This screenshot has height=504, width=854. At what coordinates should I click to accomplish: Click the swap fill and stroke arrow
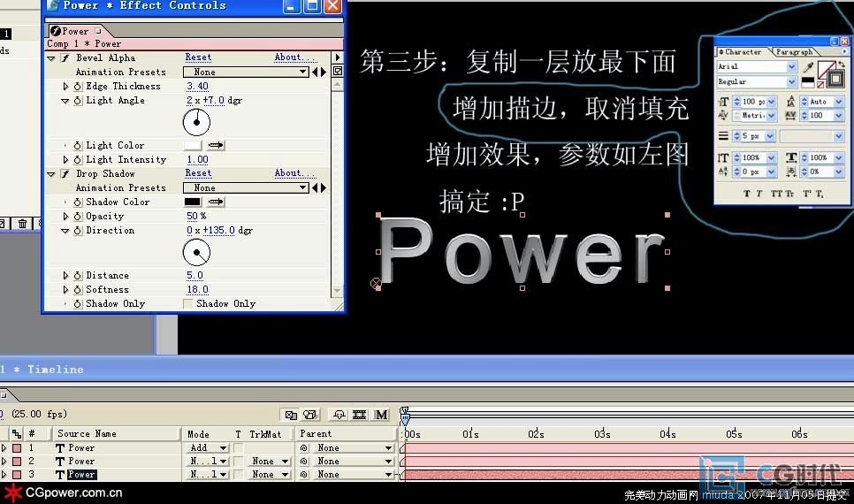tap(842, 64)
